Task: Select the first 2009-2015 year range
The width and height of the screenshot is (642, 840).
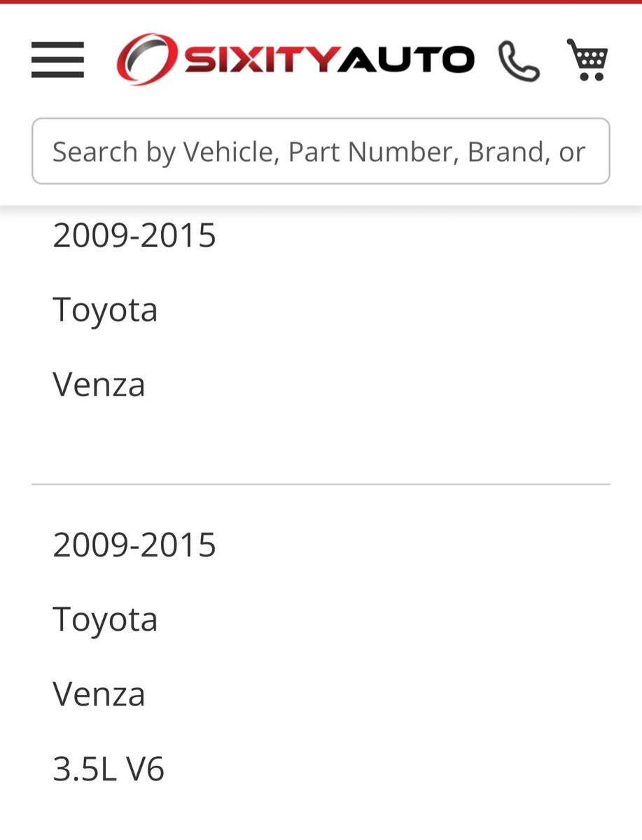Action: pos(134,235)
